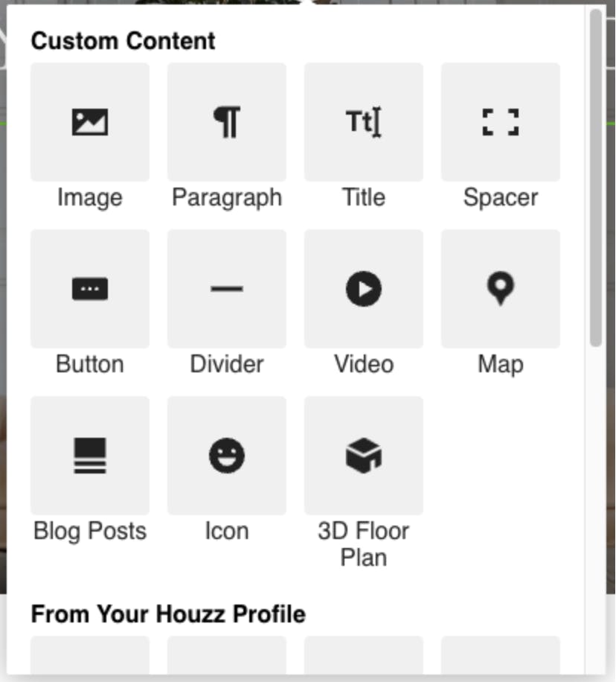Insert a Divider line block

[227, 289]
